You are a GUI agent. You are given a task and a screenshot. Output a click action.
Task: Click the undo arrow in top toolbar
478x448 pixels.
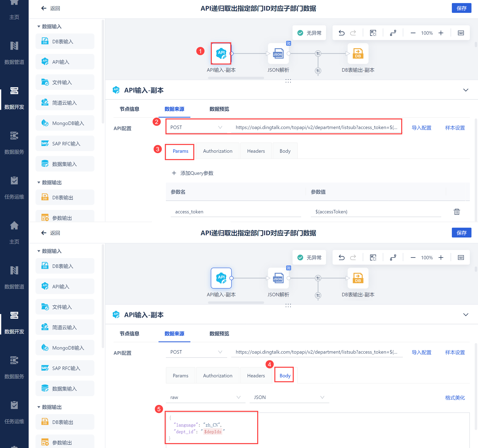click(341, 33)
